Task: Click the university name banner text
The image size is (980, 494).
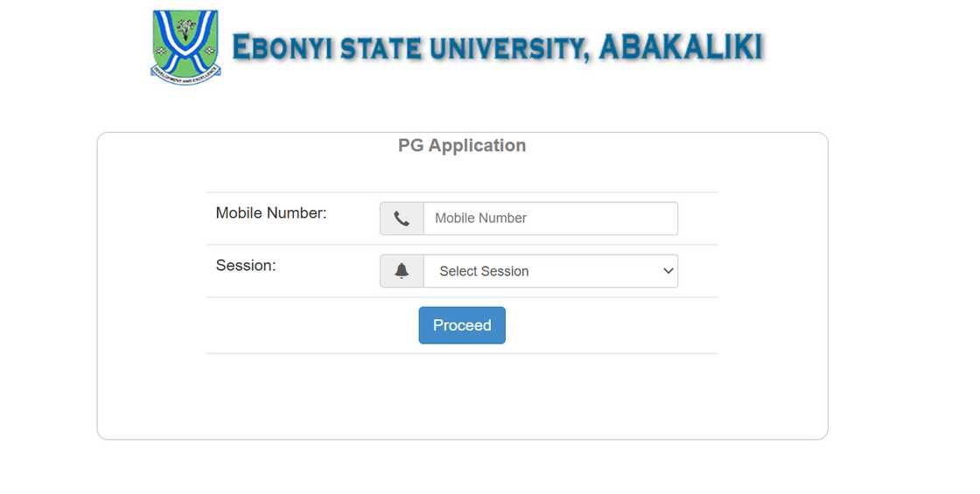Action: (x=497, y=47)
